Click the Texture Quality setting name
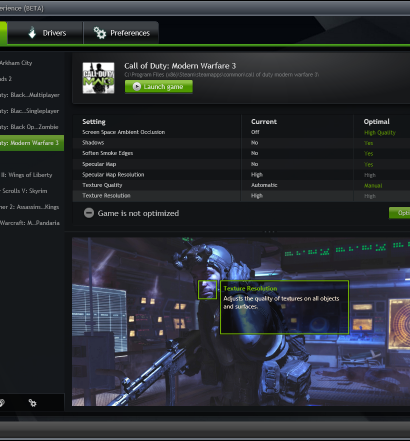Viewport: 410px width, 441px height. 102,185
